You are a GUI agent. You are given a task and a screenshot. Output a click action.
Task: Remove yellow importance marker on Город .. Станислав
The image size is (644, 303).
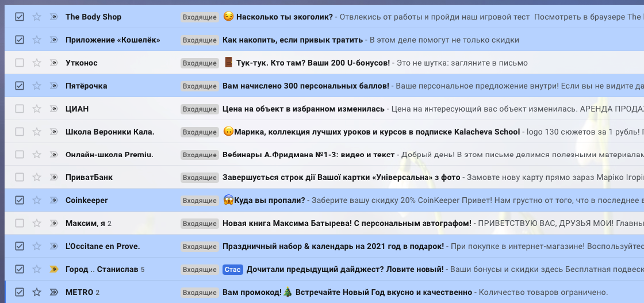pos(54,269)
